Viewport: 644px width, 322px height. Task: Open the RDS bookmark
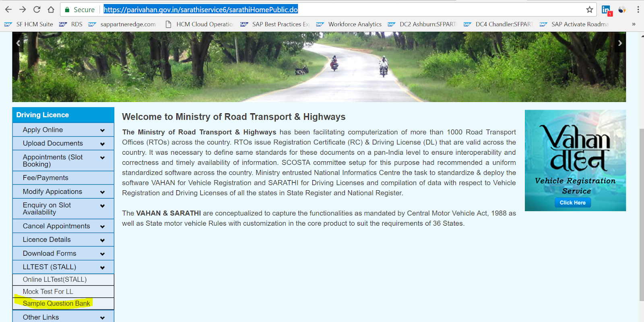pyautogui.click(x=71, y=24)
